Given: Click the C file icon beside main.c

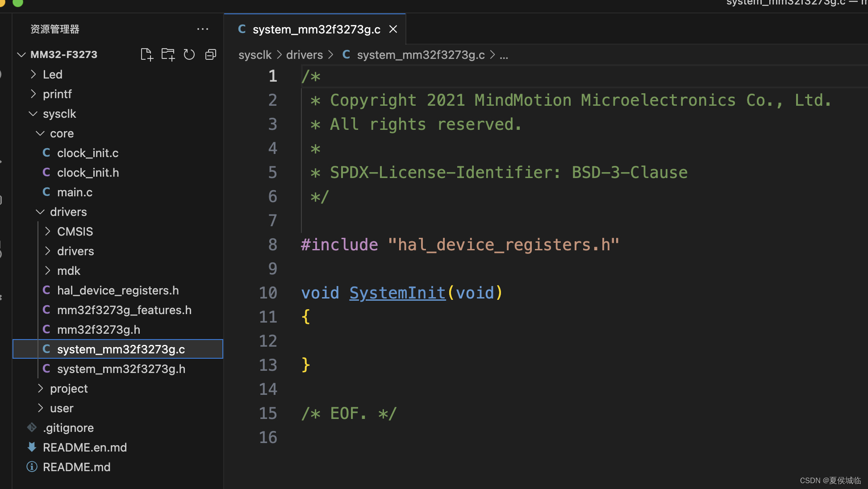Looking at the screenshot, I should click(x=46, y=192).
